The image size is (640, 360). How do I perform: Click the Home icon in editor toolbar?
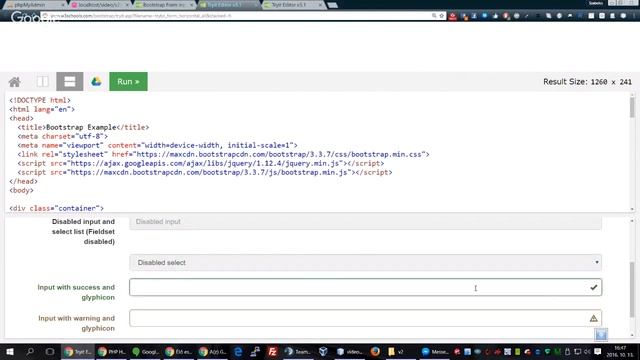(x=15, y=82)
